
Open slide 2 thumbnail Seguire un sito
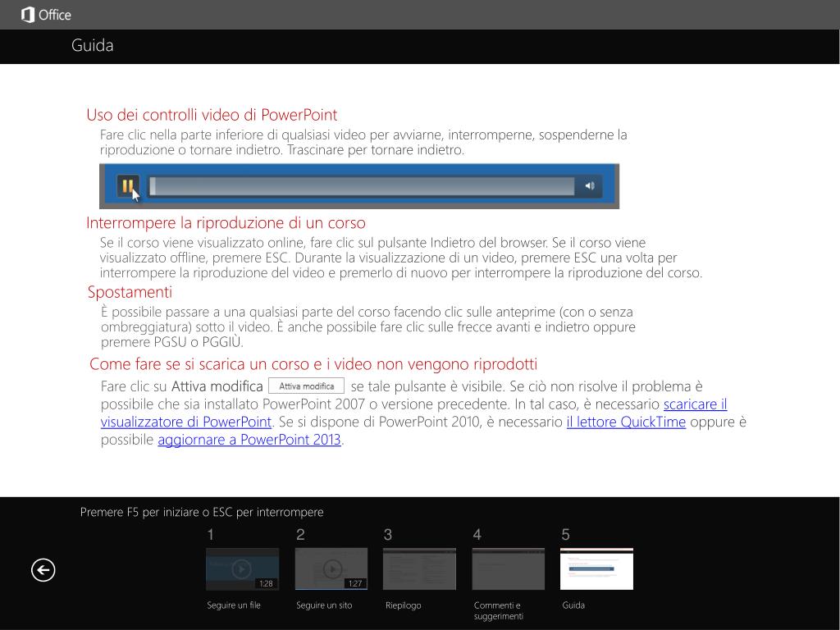(331, 569)
